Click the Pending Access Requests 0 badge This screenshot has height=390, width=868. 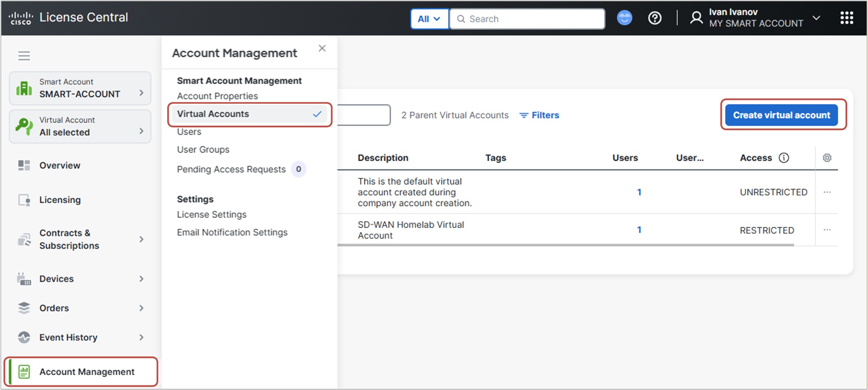click(x=299, y=169)
